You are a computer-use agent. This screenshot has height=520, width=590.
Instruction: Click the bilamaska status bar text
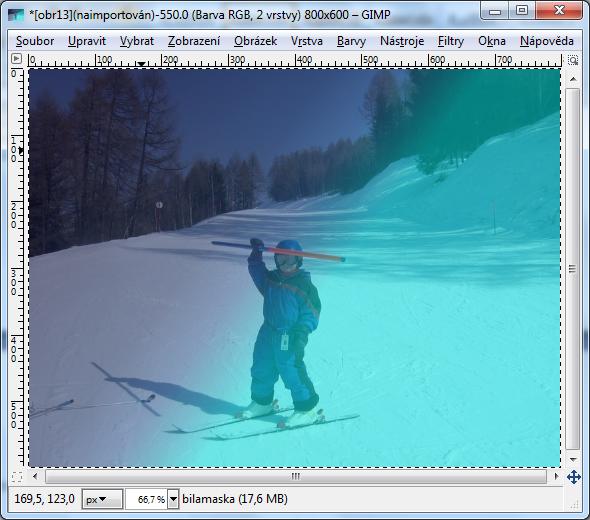click(235, 499)
